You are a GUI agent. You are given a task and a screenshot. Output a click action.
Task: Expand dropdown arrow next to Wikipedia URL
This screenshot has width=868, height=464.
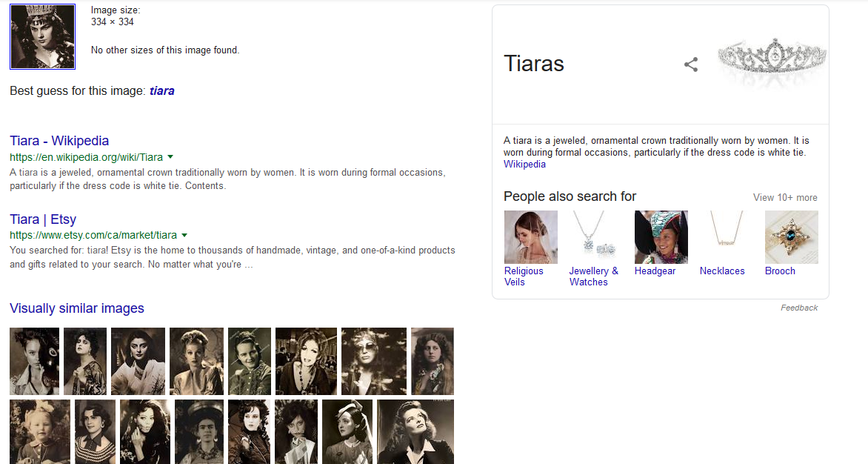(x=170, y=156)
